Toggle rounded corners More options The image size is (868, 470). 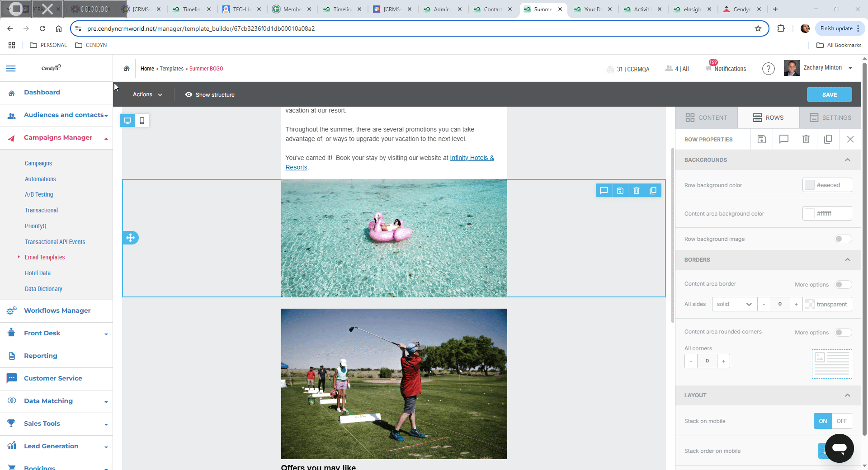point(843,332)
